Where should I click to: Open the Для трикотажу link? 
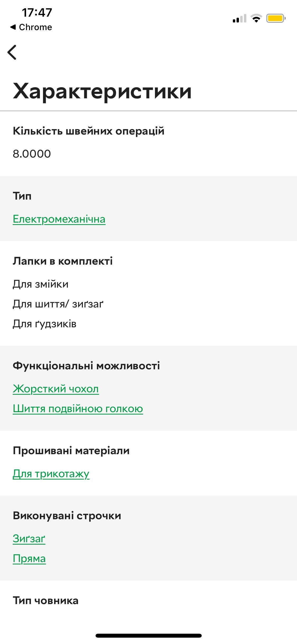coord(51,474)
